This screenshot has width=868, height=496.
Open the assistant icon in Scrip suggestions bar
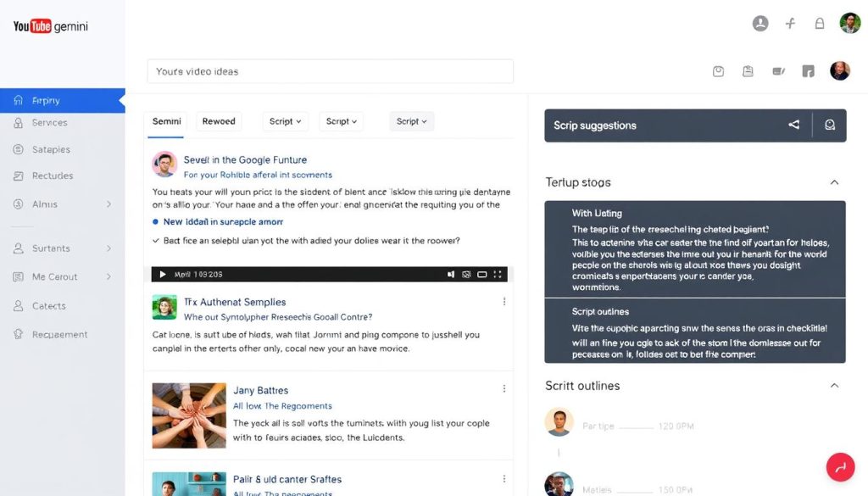pos(829,124)
